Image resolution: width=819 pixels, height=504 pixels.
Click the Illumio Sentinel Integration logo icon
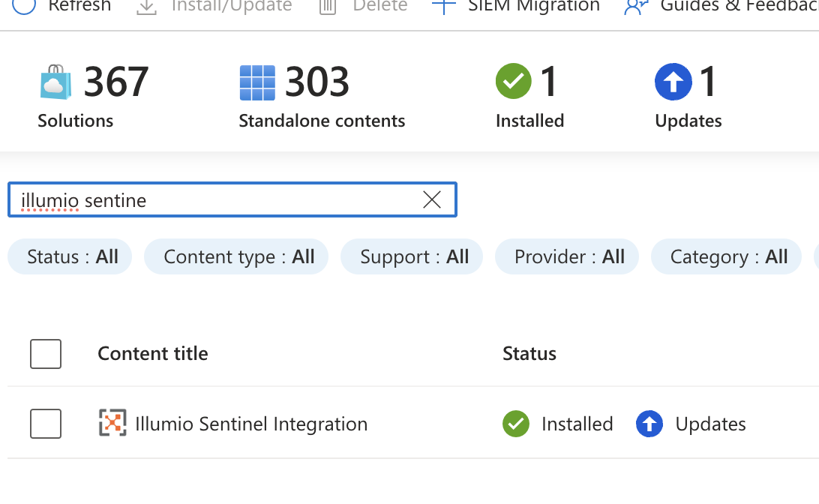[112, 422]
